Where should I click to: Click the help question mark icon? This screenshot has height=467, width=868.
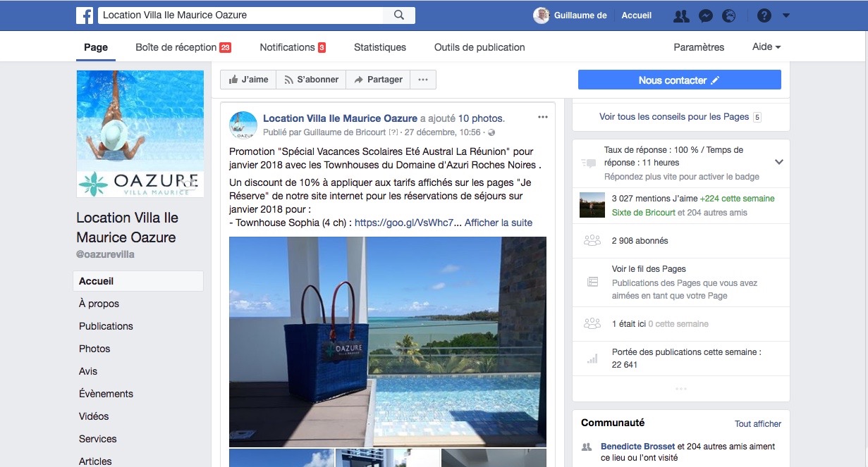click(x=764, y=15)
